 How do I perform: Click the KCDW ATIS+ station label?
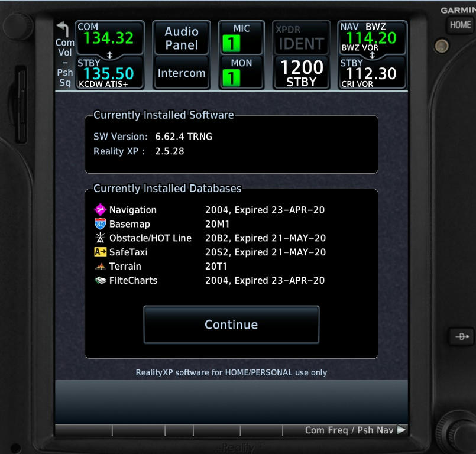coord(103,84)
